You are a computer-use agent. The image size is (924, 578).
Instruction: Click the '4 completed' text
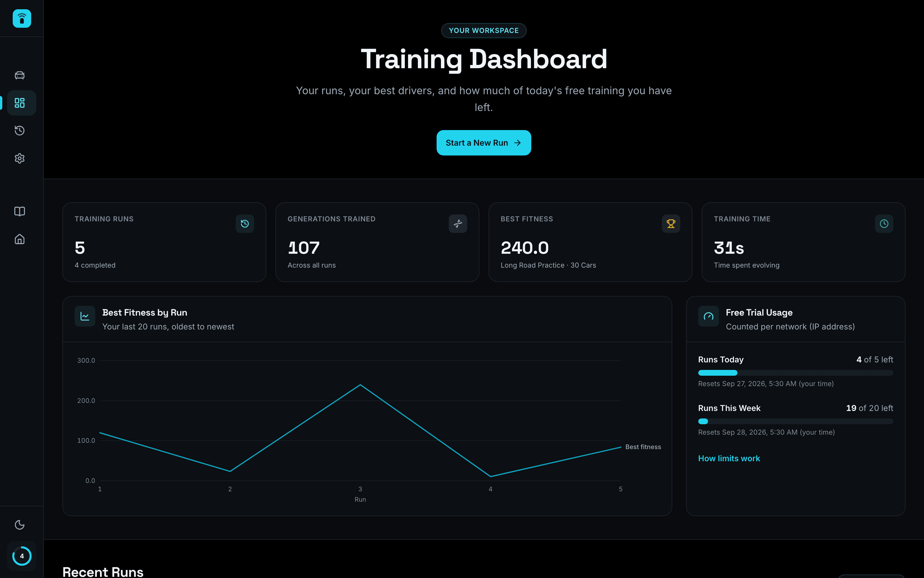click(x=95, y=265)
